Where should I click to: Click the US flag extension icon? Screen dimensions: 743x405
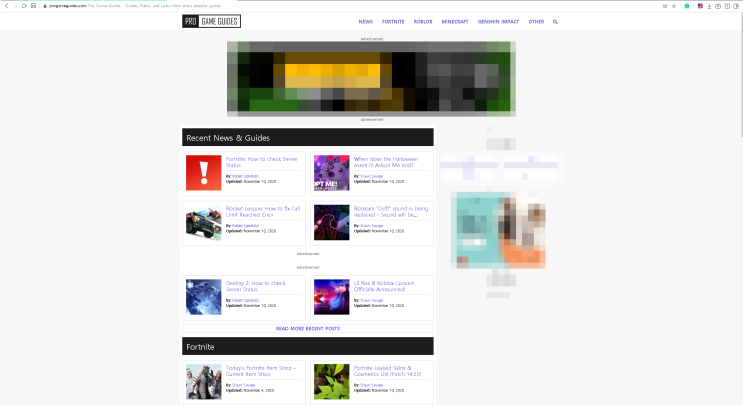pos(700,6)
